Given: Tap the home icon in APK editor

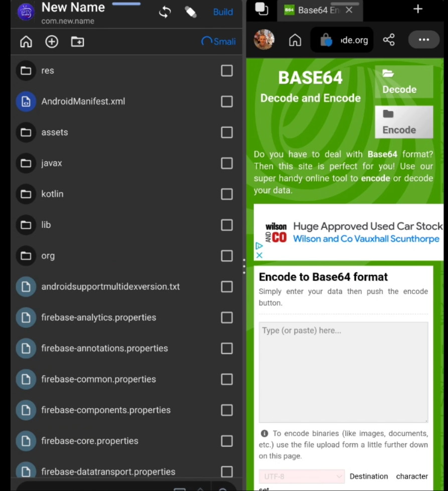Looking at the screenshot, I should [26, 42].
